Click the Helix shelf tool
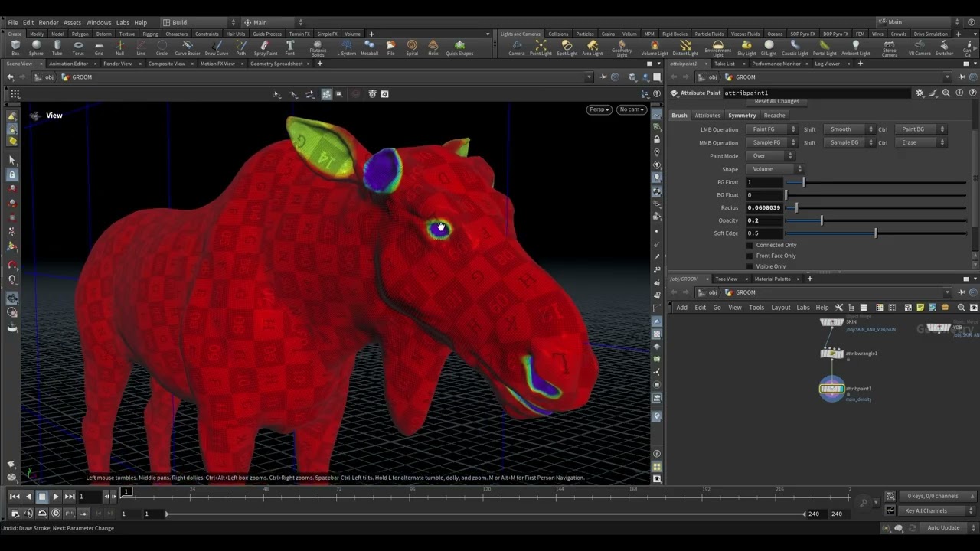 pyautogui.click(x=433, y=48)
